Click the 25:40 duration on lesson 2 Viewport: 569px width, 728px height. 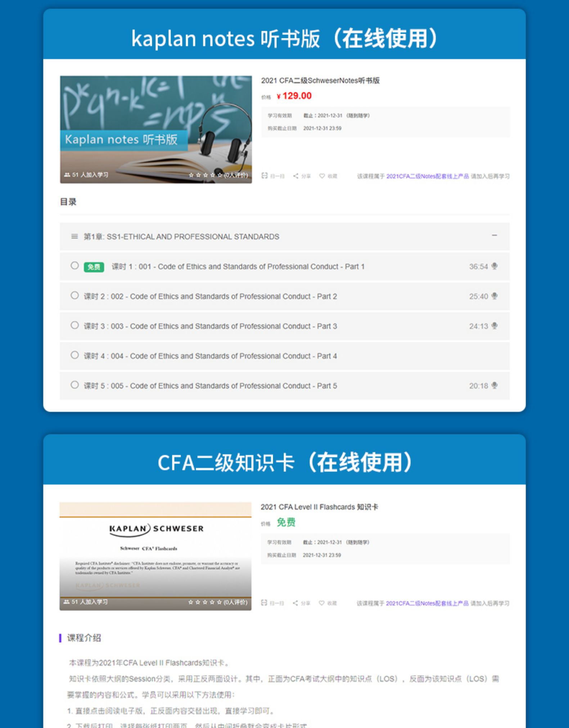(478, 297)
